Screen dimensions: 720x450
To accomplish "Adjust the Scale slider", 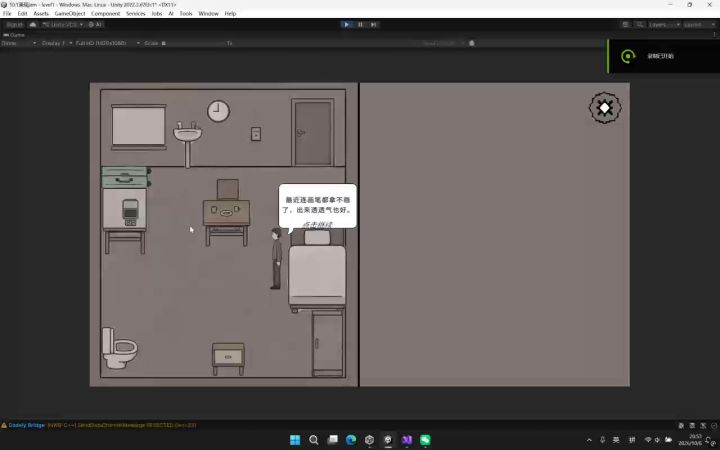I will (193, 43).
